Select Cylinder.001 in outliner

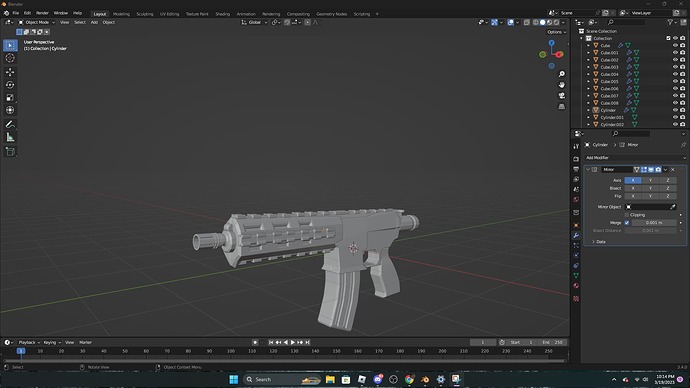[x=612, y=117]
